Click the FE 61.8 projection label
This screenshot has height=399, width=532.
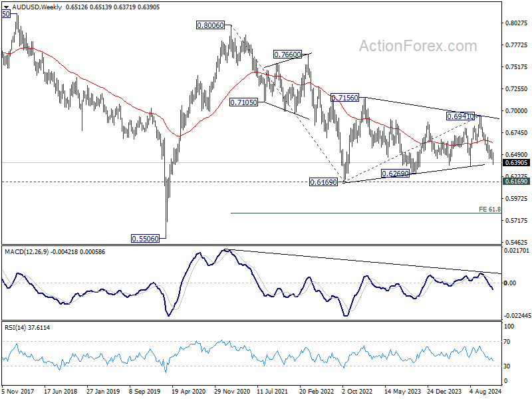(489, 209)
